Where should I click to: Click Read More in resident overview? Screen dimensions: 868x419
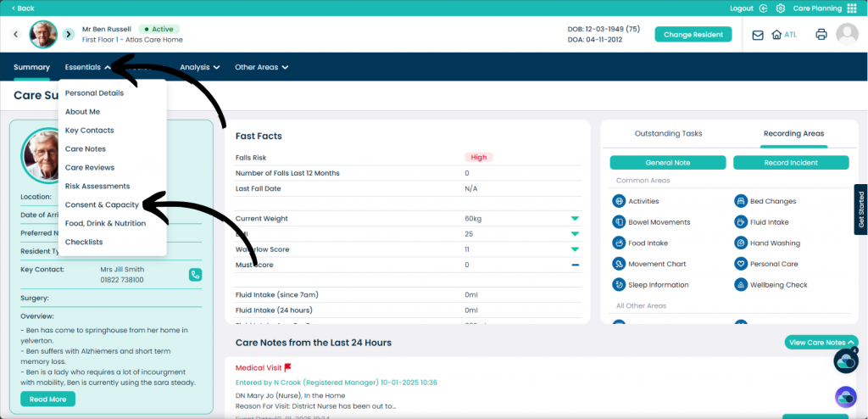(47, 399)
